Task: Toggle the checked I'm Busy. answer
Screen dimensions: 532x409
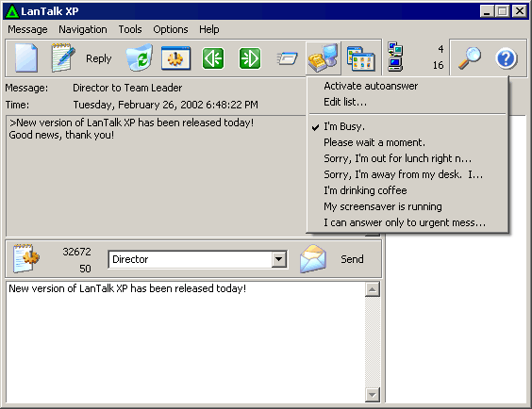Action: coord(407,126)
